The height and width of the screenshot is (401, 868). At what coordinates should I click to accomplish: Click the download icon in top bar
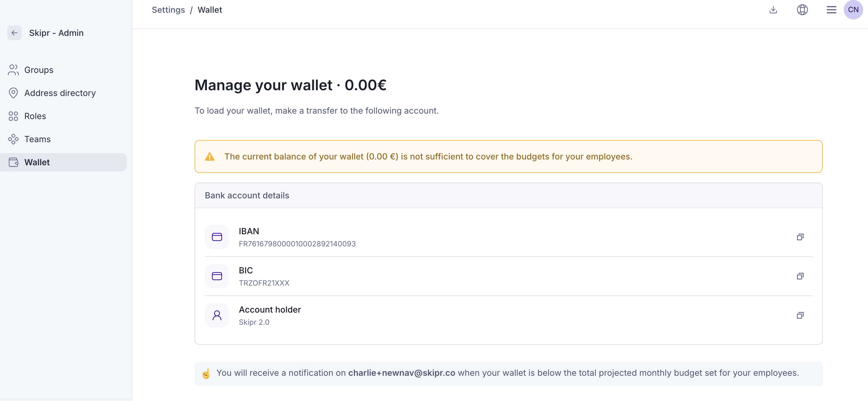[773, 10]
